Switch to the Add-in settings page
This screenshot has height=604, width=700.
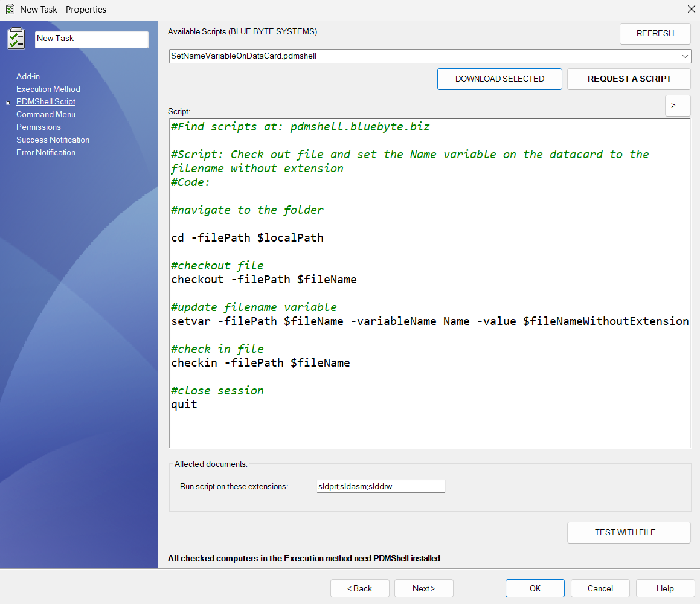click(28, 76)
